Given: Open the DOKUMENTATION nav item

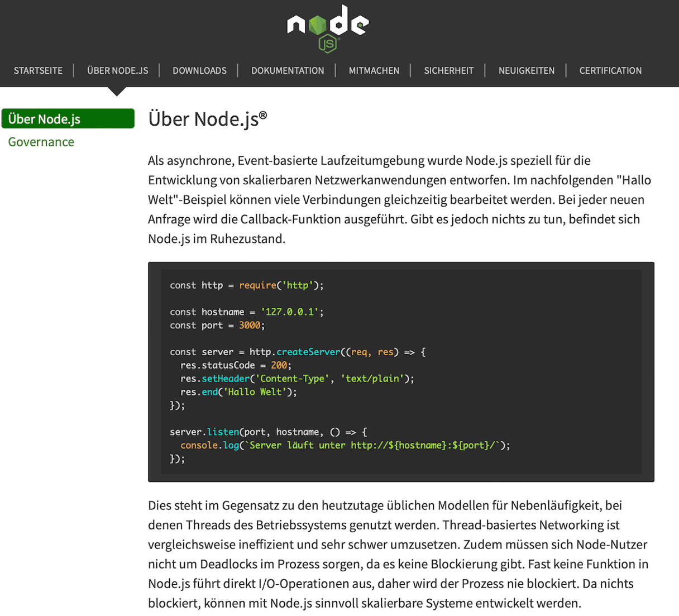Looking at the screenshot, I should click(x=288, y=70).
